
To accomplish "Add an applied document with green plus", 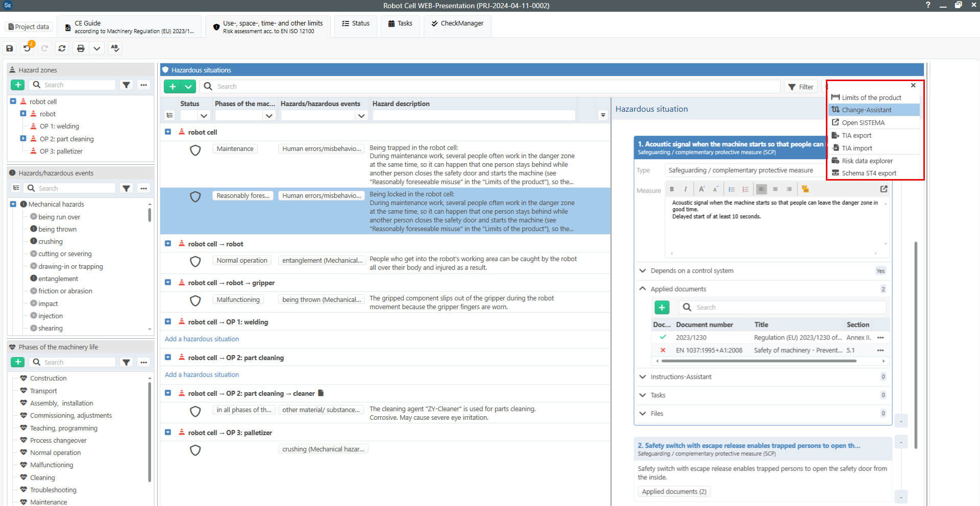I will coord(662,307).
